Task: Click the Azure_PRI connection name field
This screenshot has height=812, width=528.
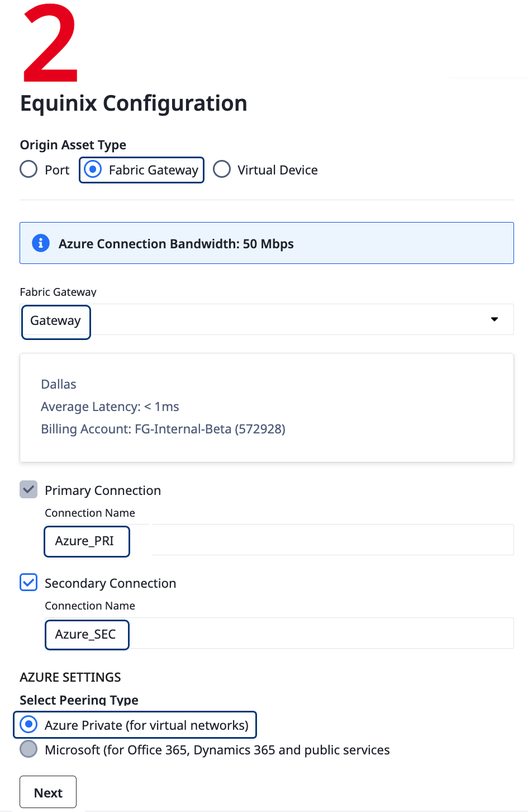Action: pyautogui.click(x=279, y=540)
